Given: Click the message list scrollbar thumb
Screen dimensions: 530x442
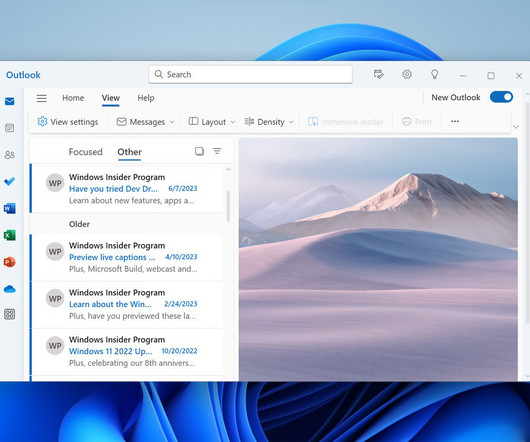Looking at the screenshot, I should (x=228, y=206).
